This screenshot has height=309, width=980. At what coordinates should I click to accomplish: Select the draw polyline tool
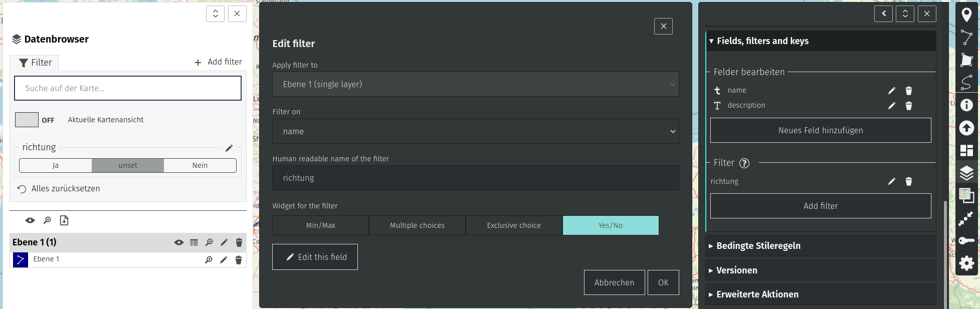click(966, 38)
